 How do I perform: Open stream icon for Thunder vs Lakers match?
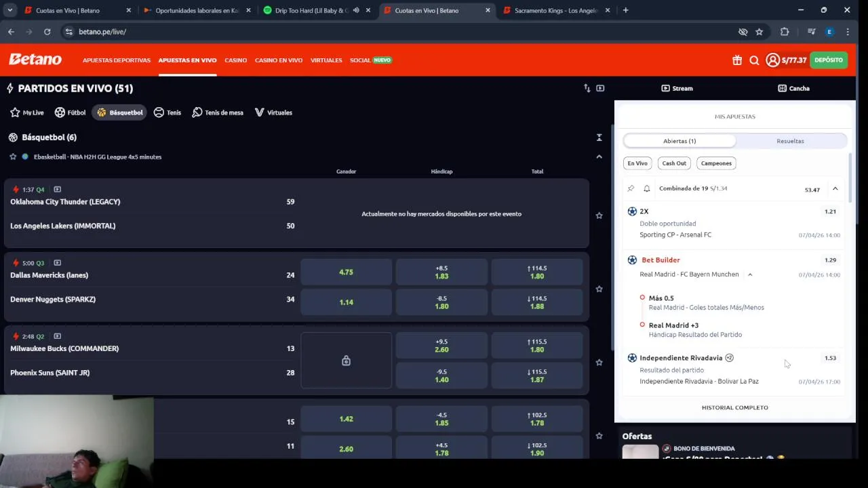coord(57,189)
